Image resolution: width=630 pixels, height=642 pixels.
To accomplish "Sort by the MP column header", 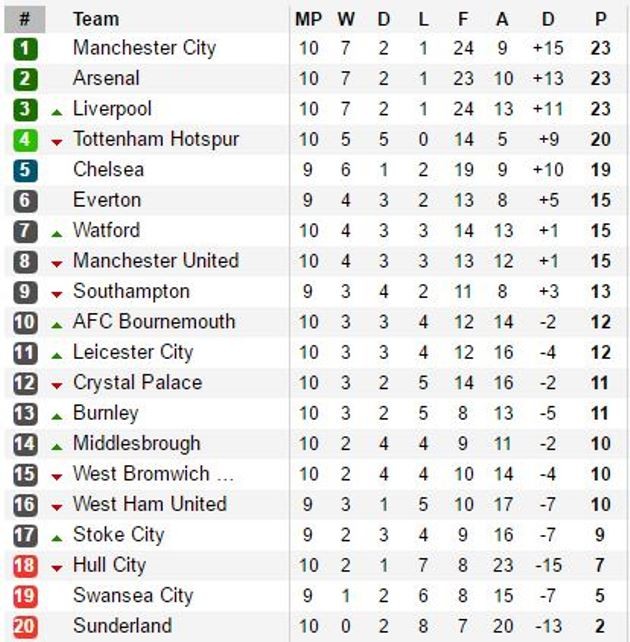I will pyautogui.click(x=309, y=19).
